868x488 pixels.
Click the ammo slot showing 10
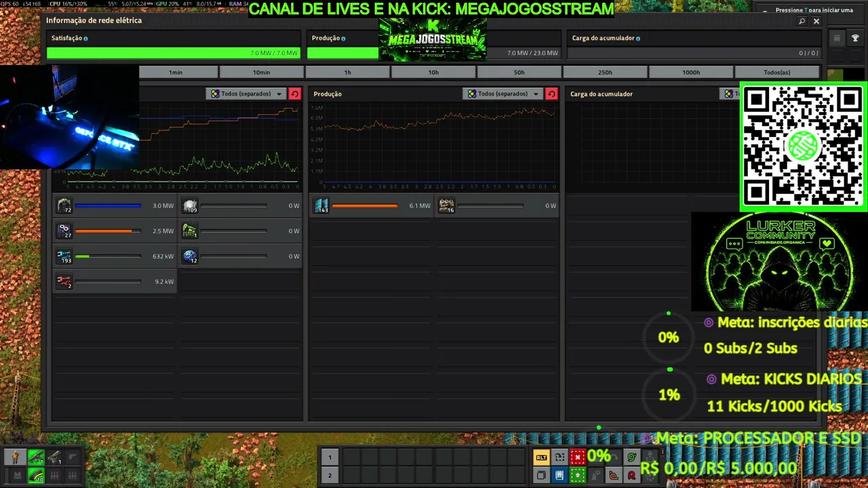pos(36,475)
